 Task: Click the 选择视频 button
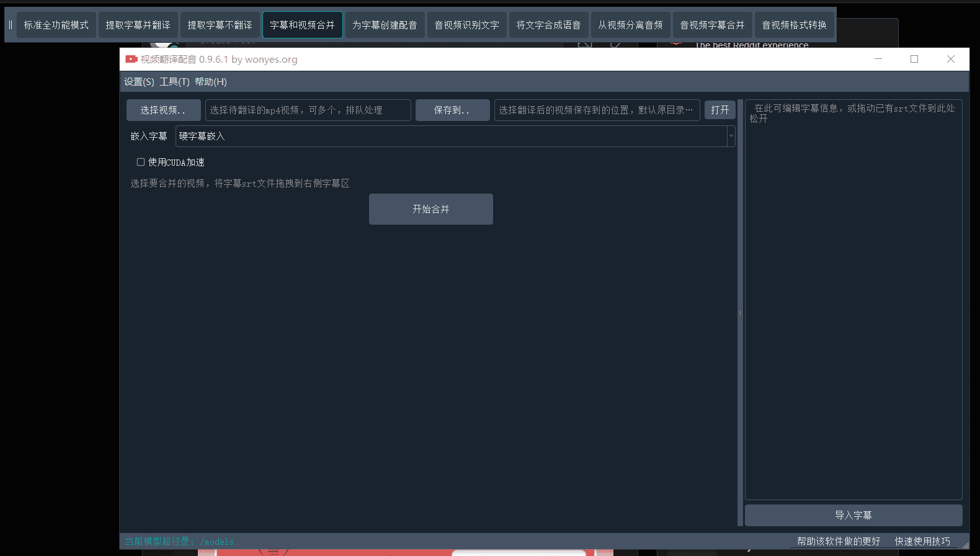click(163, 110)
